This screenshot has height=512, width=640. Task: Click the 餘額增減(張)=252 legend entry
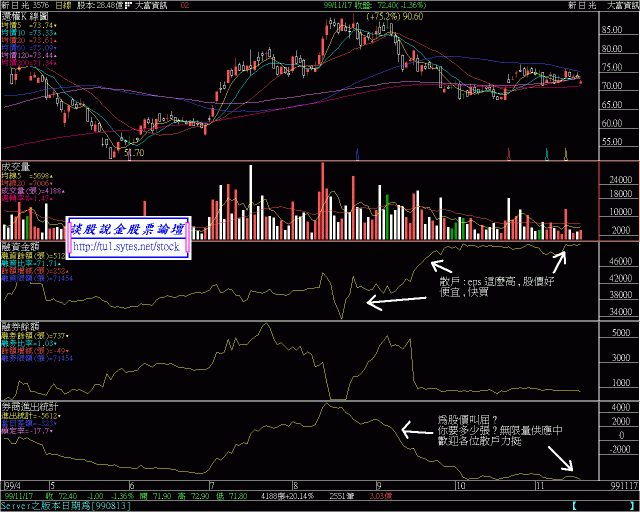click(x=35, y=271)
